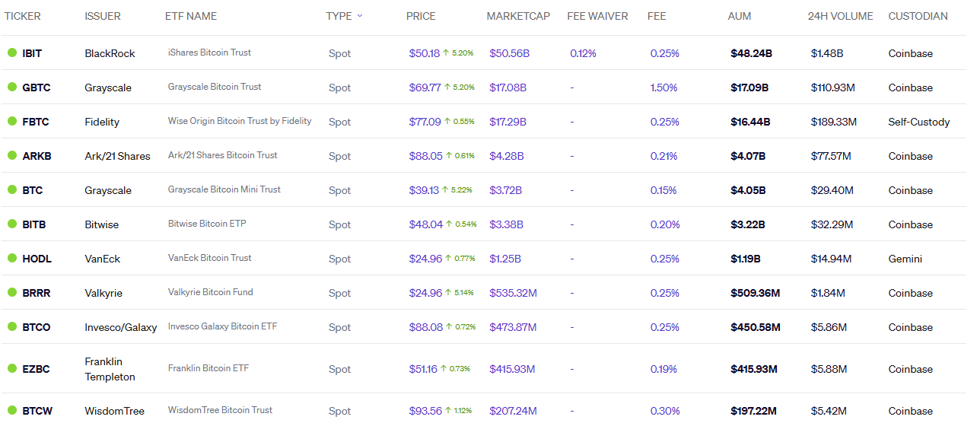Click the green dot next to ARKB
This screenshot has width=980, height=423.
pos(12,155)
